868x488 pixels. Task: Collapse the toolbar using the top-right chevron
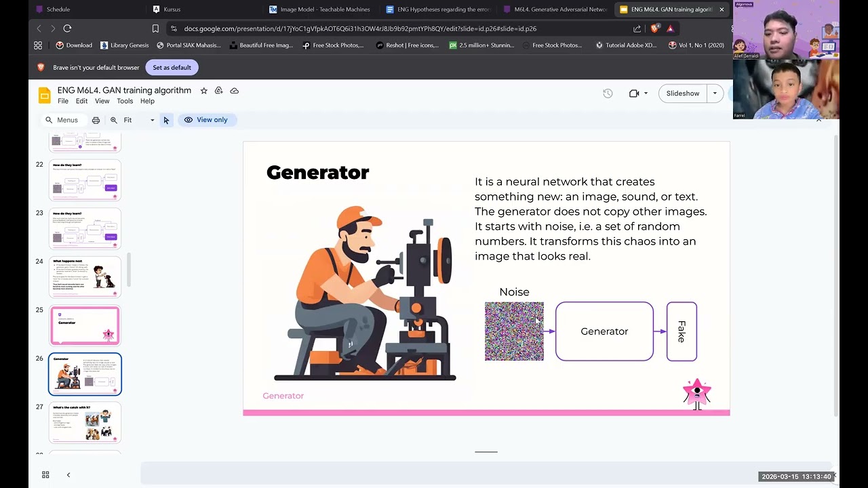tap(818, 120)
